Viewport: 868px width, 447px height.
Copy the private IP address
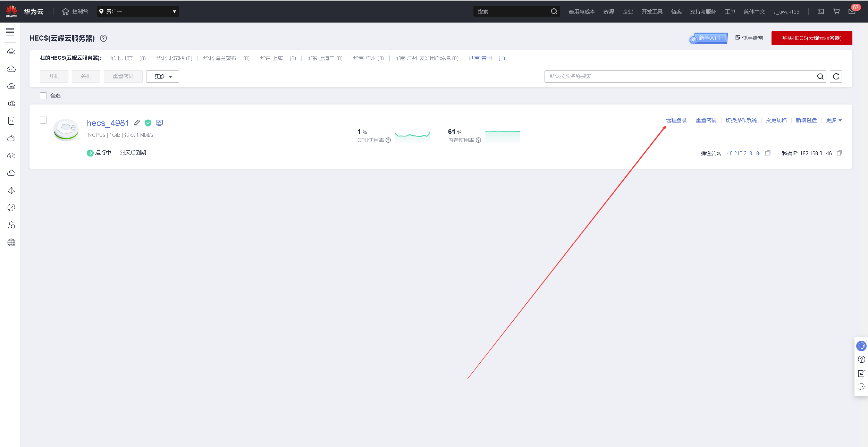pos(839,153)
